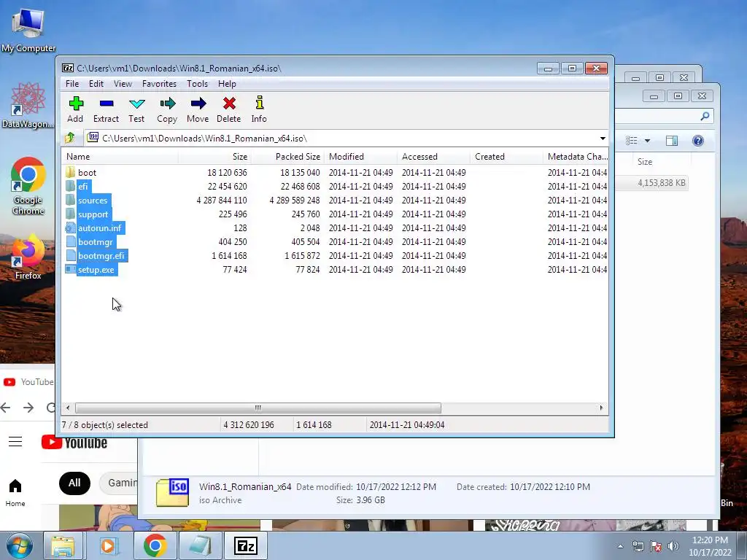Switch to Chrome in the taskbar

click(155, 545)
